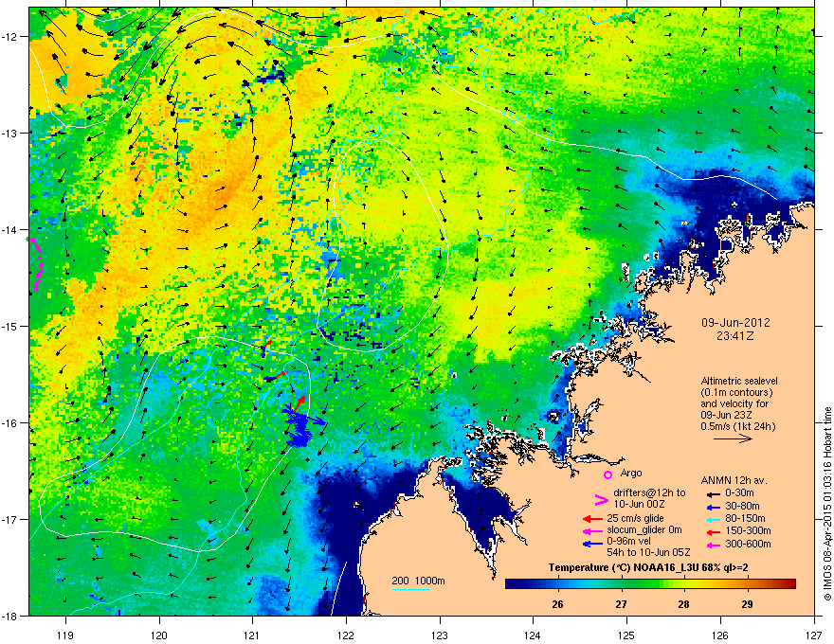The image size is (834, 644).
Task: Click latitude axis label -13
Action: 10,133
